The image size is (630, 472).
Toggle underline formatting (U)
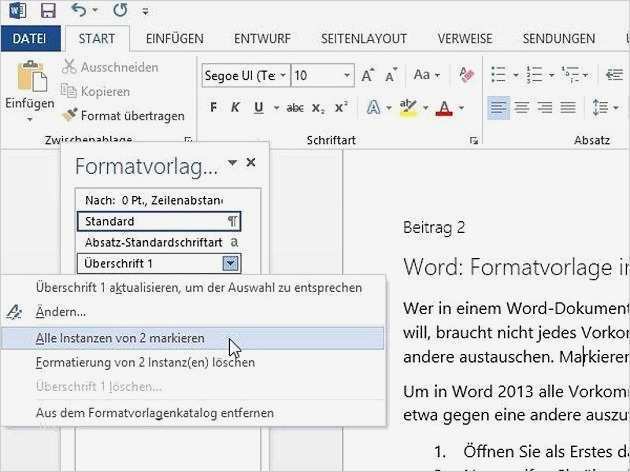[259, 107]
